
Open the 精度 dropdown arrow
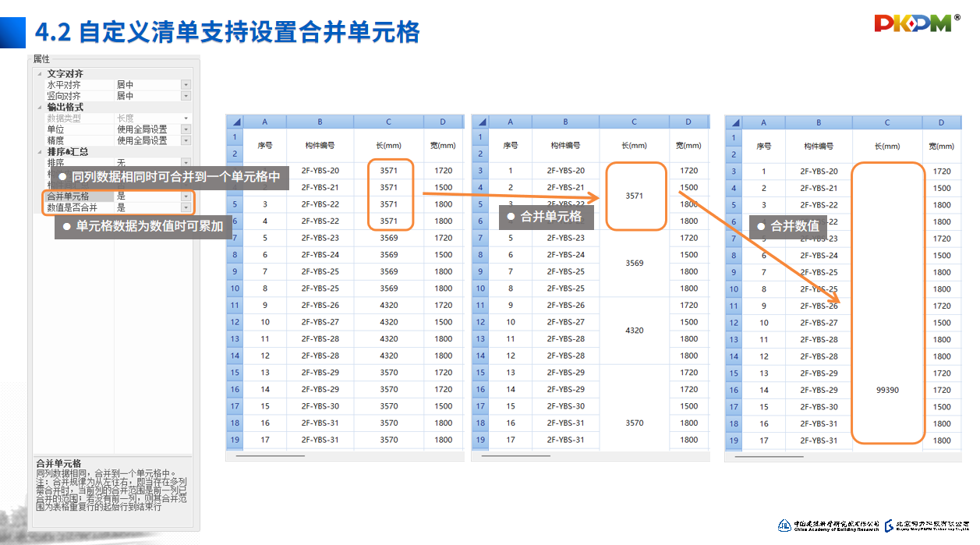tap(186, 140)
